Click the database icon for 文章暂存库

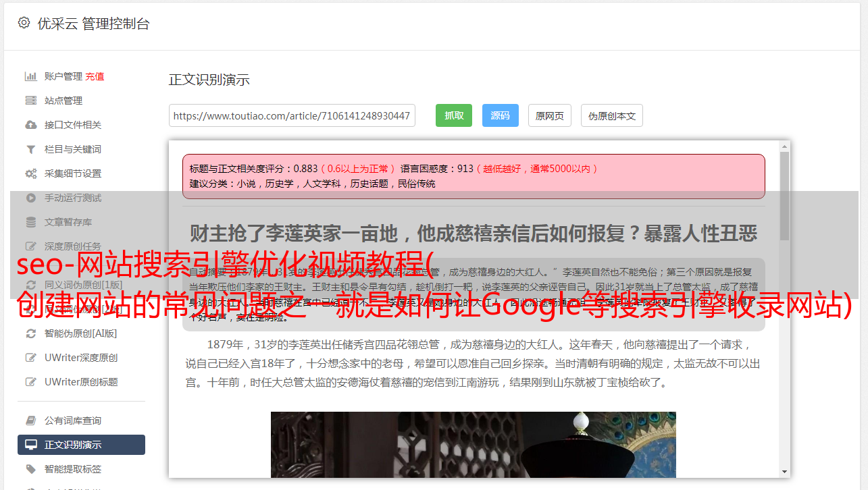pyautogui.click(x=31, y=222)
